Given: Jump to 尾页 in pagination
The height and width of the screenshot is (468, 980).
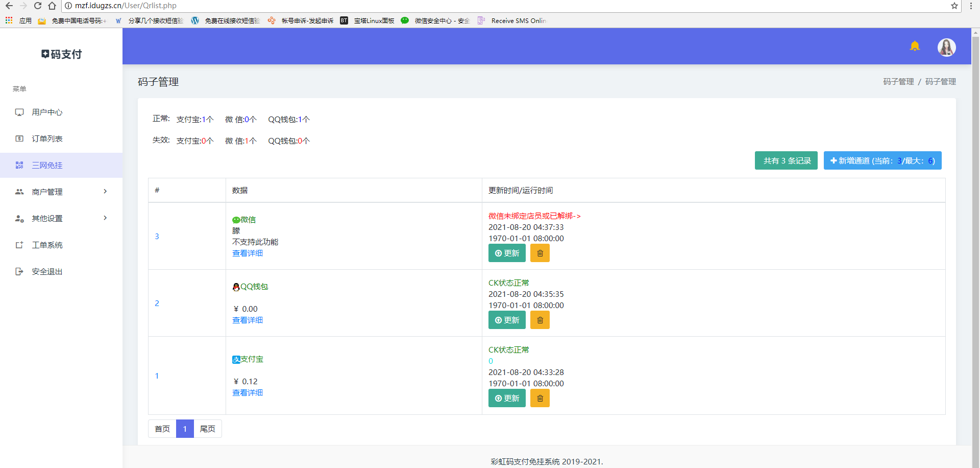Looking at the screenshot, I should point(207,429).
